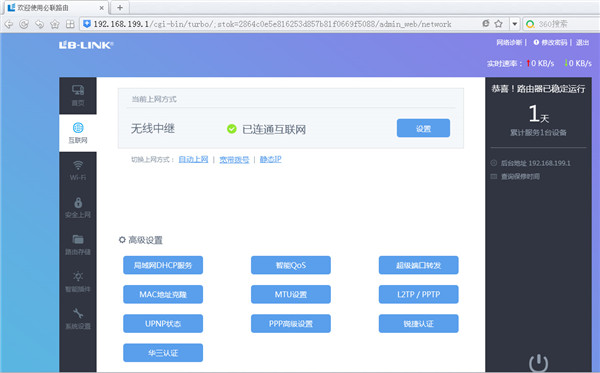Click the shield icon in the address bar
This screenshot has width=600, height=373.
pos(87,24)
